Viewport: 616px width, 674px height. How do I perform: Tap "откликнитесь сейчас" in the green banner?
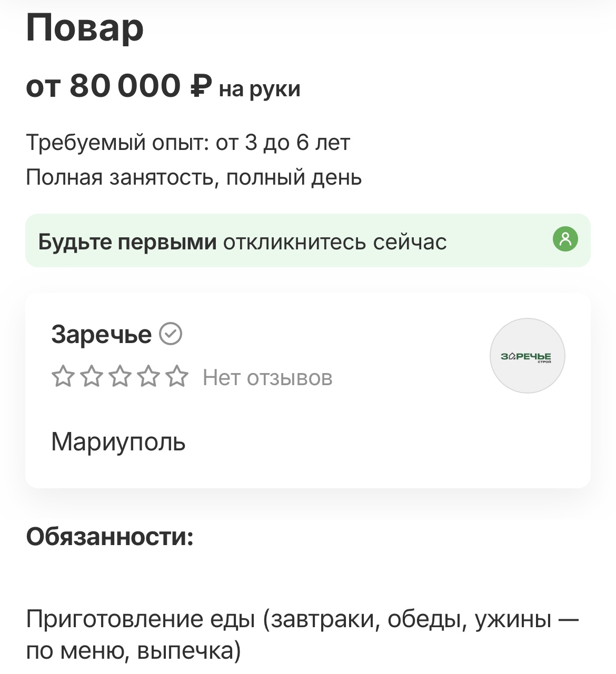click(335, 242)
